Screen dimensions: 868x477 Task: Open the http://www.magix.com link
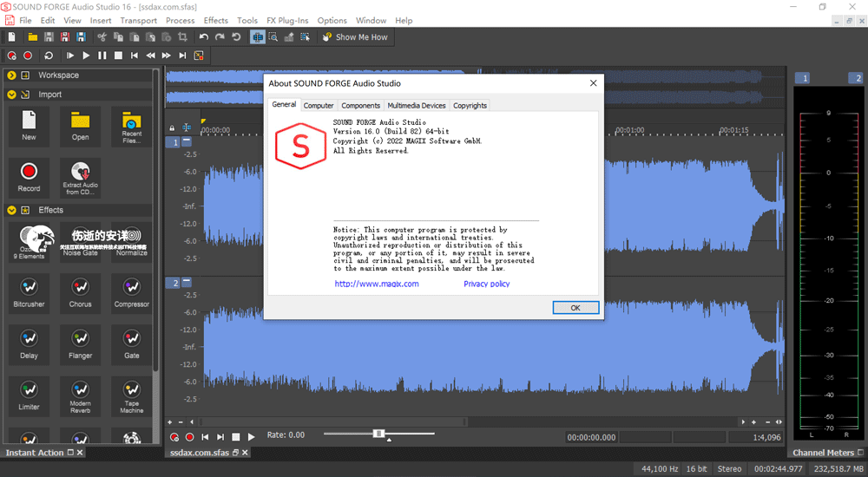pos(377,284)
